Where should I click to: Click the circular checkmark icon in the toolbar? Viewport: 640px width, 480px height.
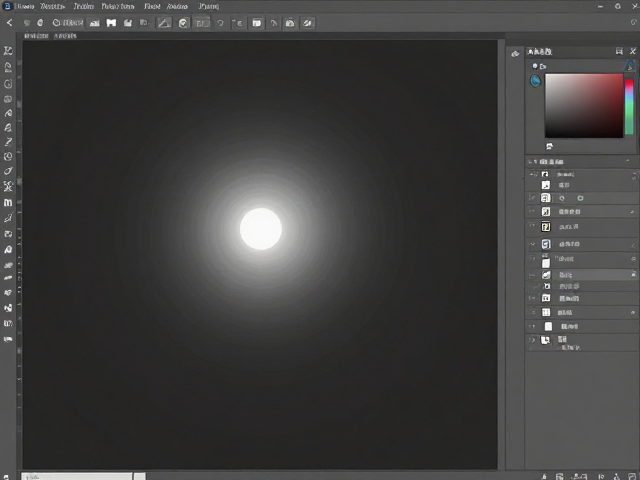pos(183,23)
